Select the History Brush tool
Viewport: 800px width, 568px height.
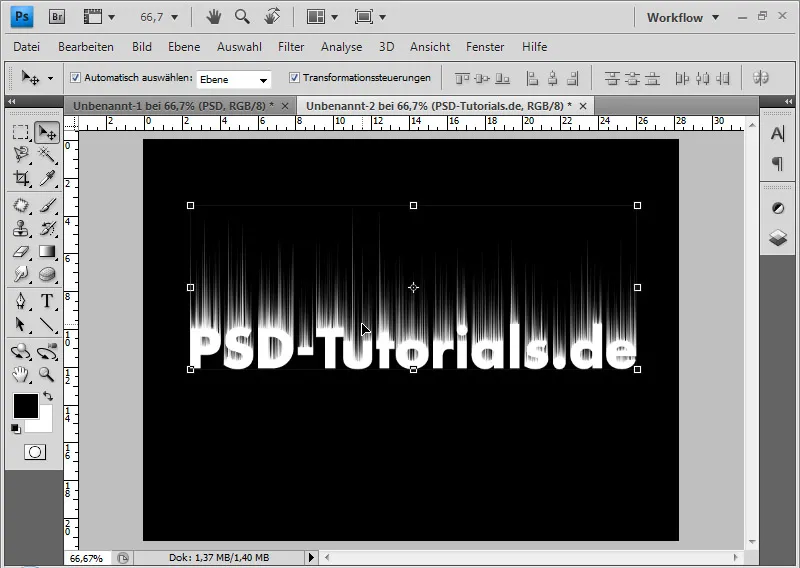click(x=47, y=228)
